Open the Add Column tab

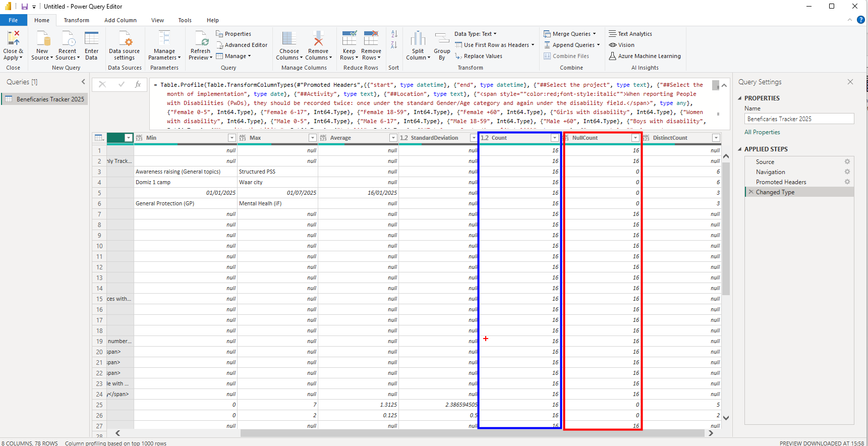click(120, 20)
